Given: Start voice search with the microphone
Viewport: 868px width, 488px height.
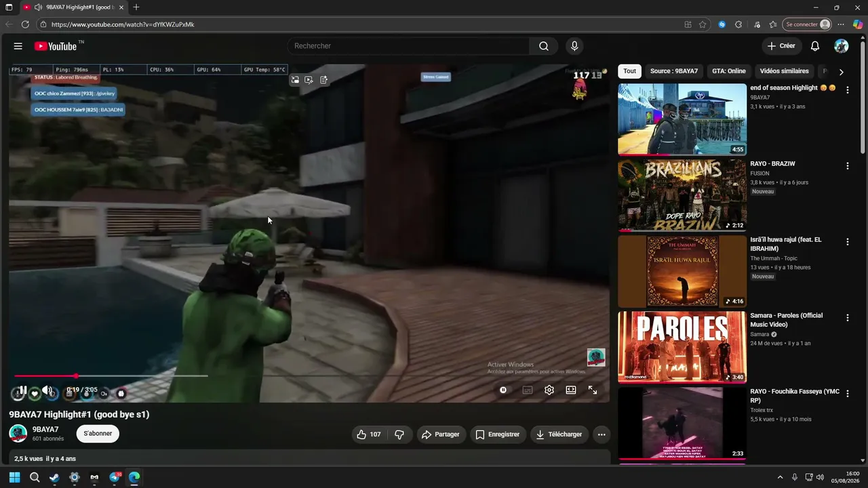Looking at the screenshot, I should (574, 46).
